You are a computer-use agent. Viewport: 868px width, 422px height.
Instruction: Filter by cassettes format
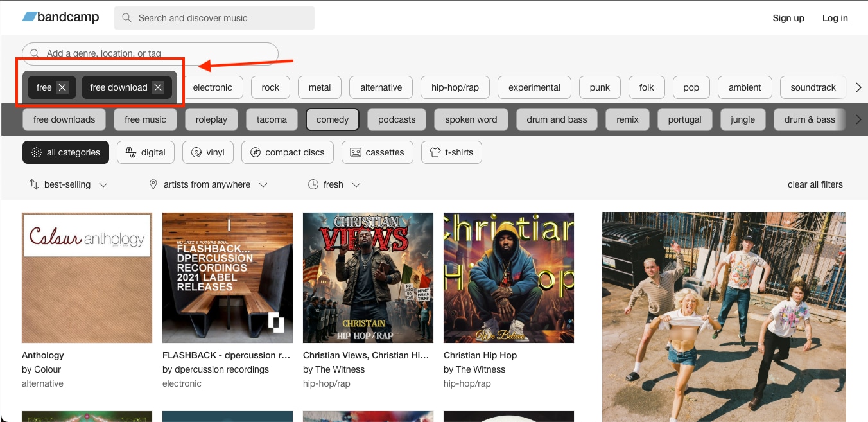click(377, 152)
